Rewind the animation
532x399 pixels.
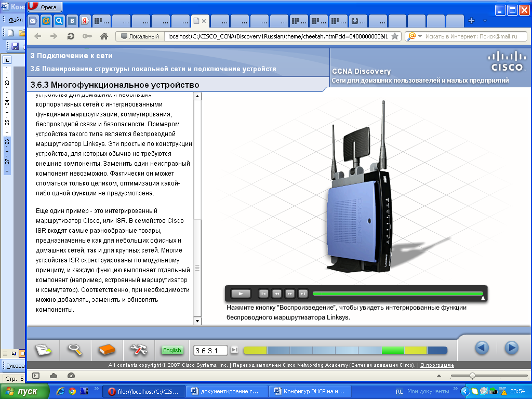click(276, 294)
